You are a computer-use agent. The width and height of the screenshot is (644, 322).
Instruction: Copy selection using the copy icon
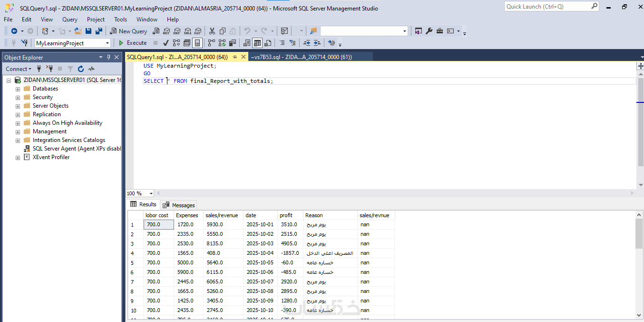click(223, 31)
